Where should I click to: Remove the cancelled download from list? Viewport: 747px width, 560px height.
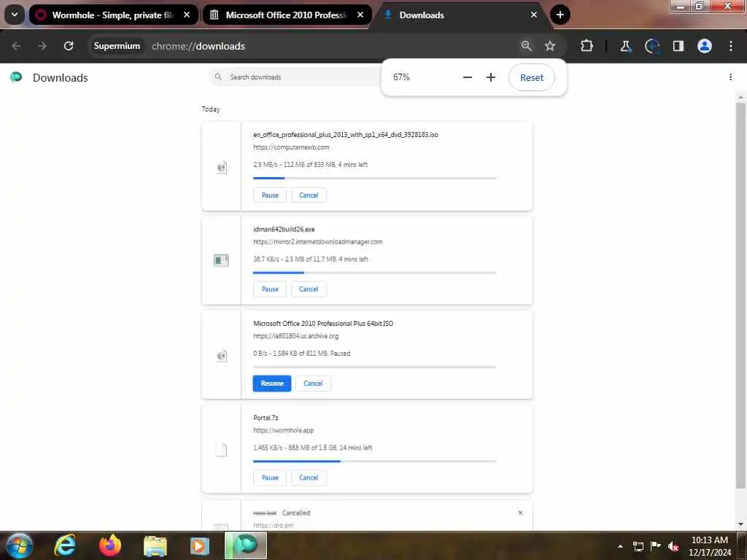point(520,513)
